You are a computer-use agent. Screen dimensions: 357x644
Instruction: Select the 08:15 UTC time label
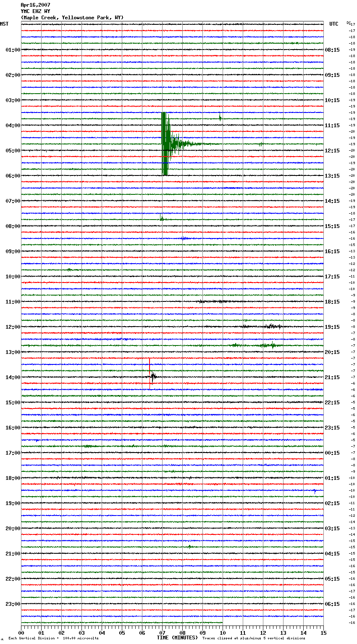(332, 50)
